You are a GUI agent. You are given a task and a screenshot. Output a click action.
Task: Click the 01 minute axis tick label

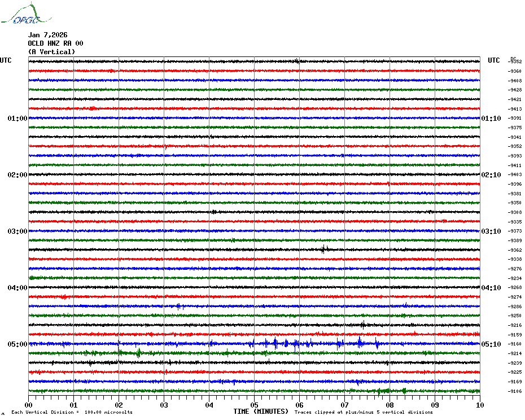73,405
